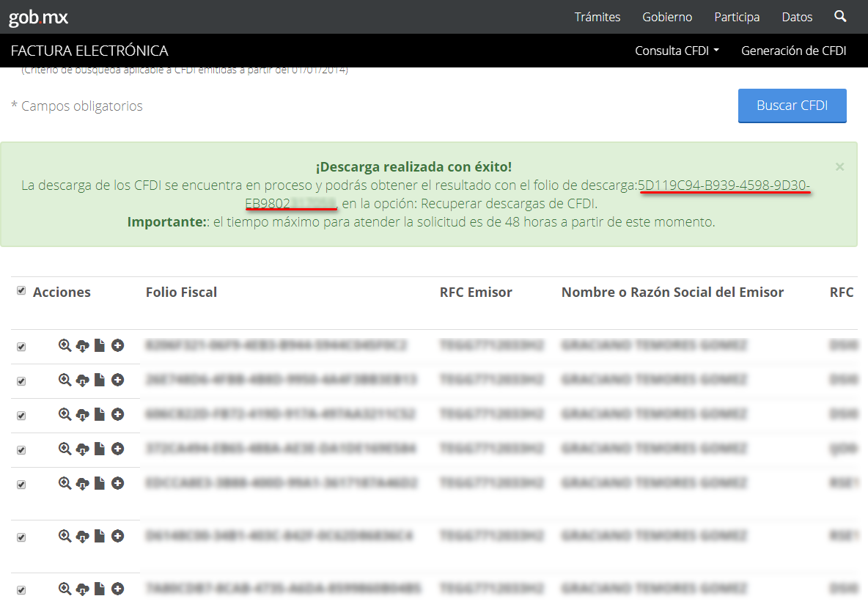This screenshot has width=868, height=607.
Task: Click cloud download icon in the sixth row
Action: click(x=82, y=537)
